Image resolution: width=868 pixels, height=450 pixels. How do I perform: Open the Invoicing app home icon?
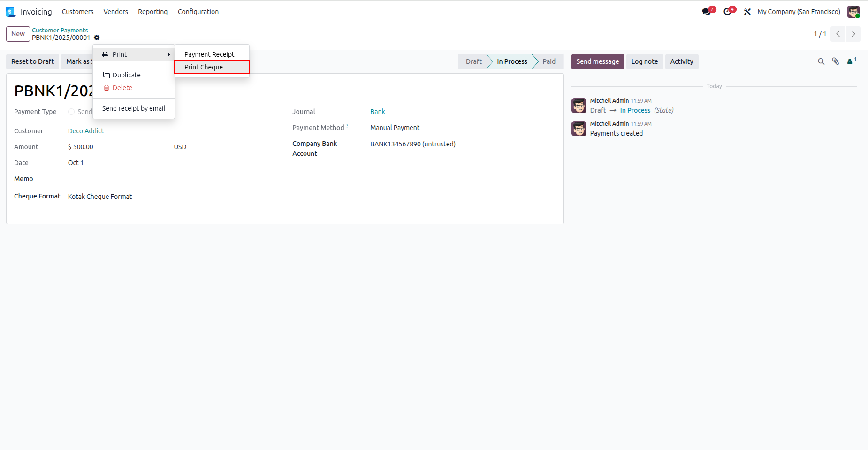click(x=10, y=12)
